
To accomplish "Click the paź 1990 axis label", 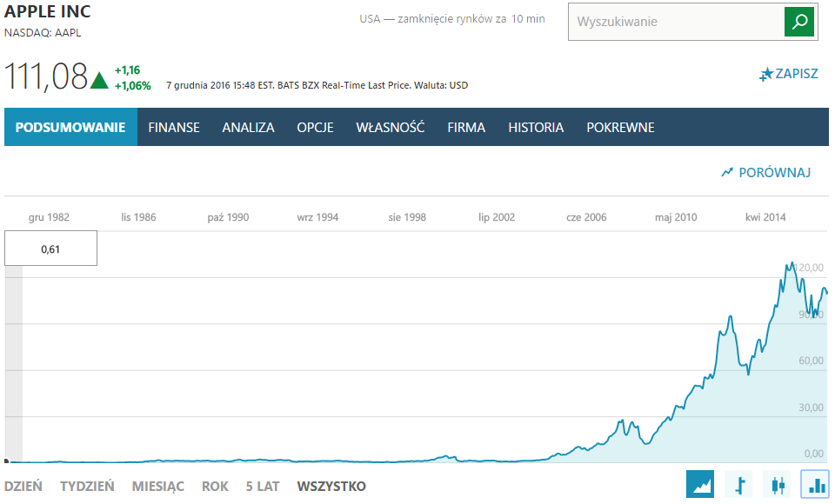I will point(228,217).
